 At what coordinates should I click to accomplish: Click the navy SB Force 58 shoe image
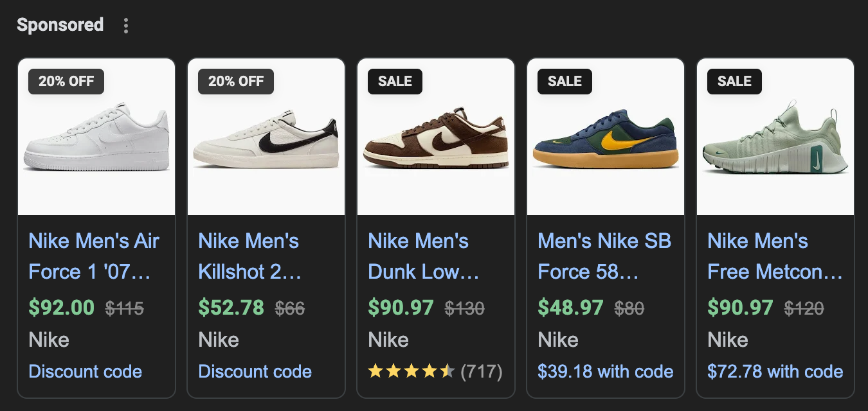tap(606, 141)
